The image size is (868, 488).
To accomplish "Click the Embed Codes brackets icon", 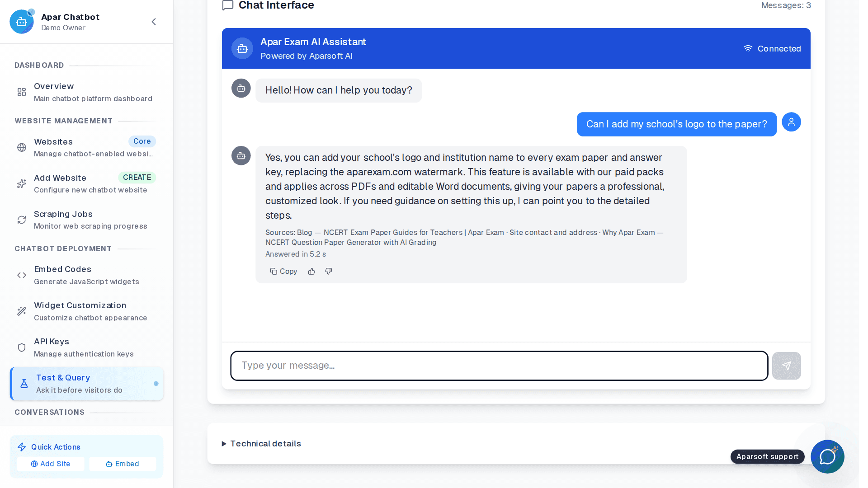I will [22, 275].
